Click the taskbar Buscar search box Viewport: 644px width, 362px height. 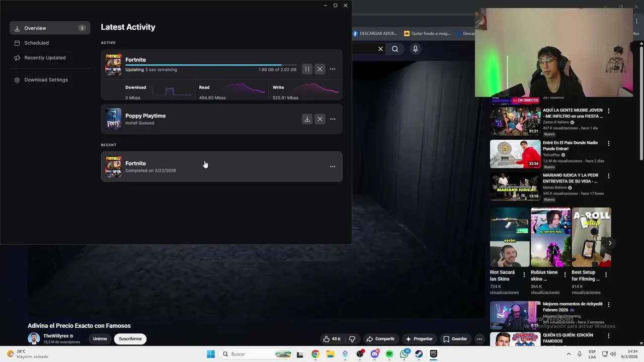(x=257, y=354)
